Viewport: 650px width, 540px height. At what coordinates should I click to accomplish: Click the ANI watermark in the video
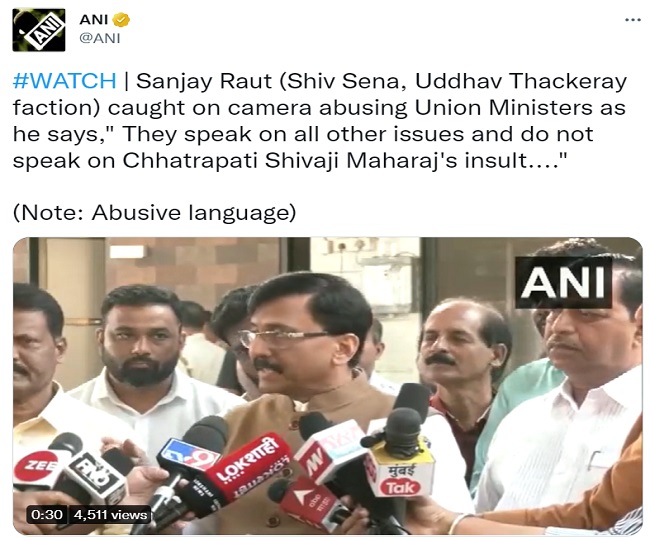pos(563,283)
